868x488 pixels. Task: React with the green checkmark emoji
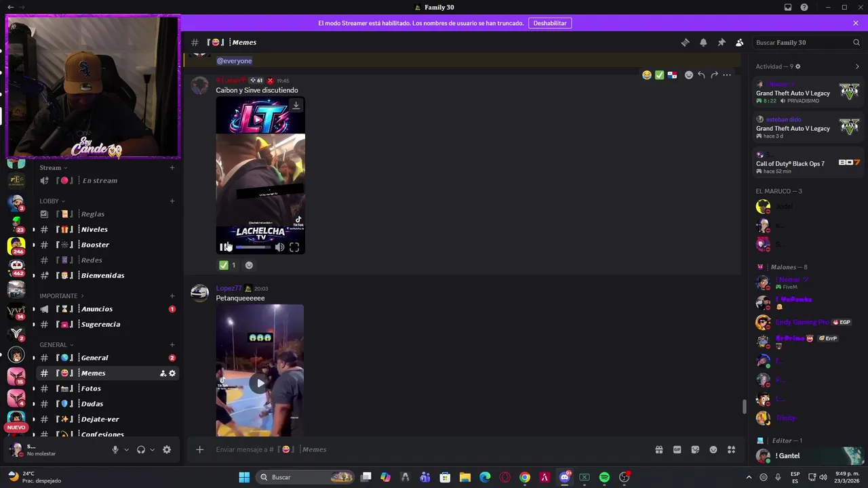pos(659,75)
